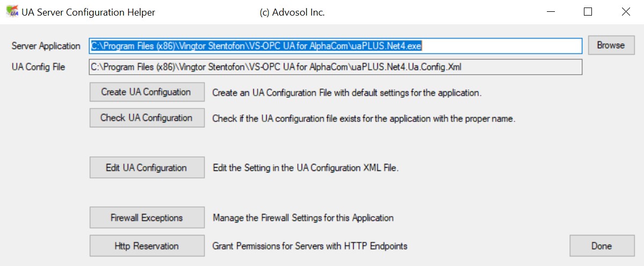Select the Http Reservation button
The width and height of the screenshot is (644, 266).
coord(147,246)
